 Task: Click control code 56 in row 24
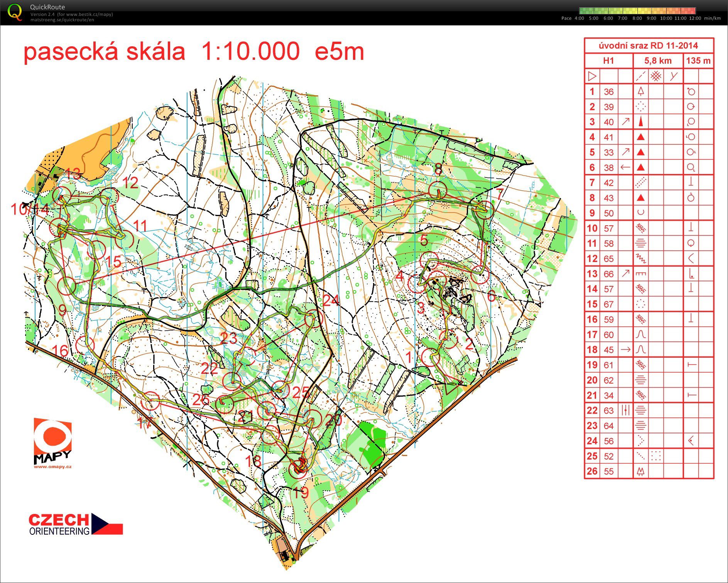tap(609, 441)
